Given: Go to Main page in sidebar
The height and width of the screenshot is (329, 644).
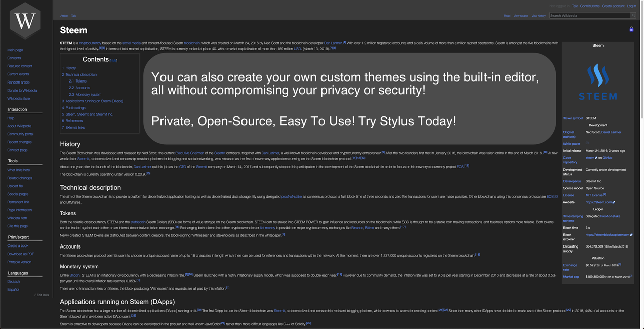Looking at the screenshot, I should pyautogui.click(x=15, y=50).
